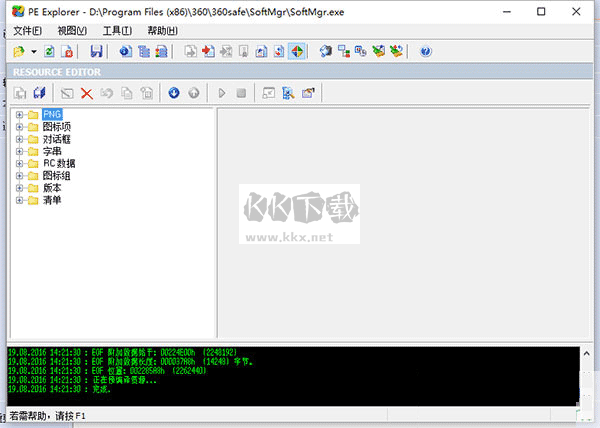
Task: Expand the RC 数据 folder node
Action: (x=19, y=163)
